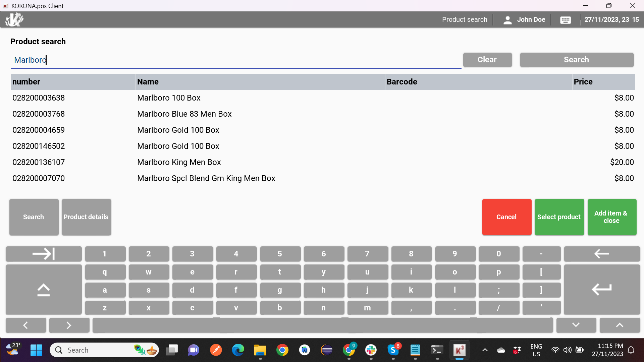
Task: Tap the up chevron key on keyboard
Action: coord(620,325)
